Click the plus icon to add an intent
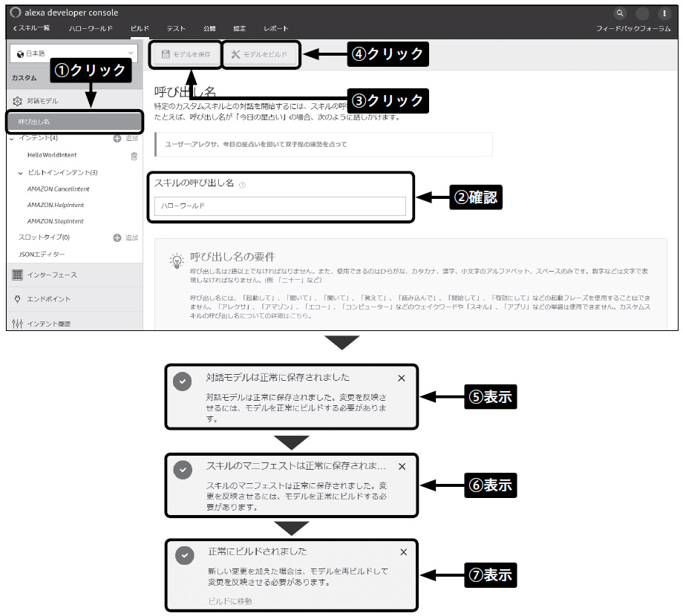This screenshot has height=616, width=683. pos(117,139)
